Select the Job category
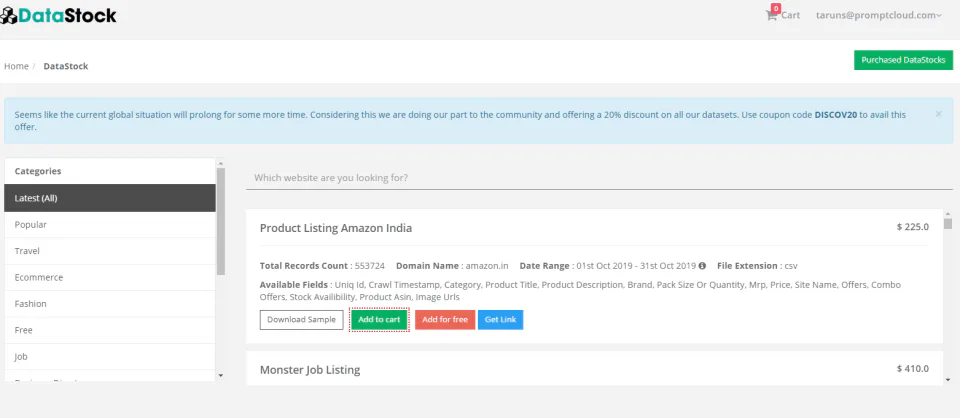This screenshot has height=418, width=960. click(110, 356)
